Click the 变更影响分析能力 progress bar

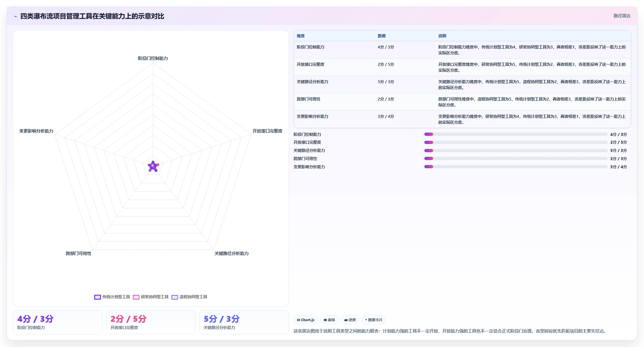(x=516, y=167)
